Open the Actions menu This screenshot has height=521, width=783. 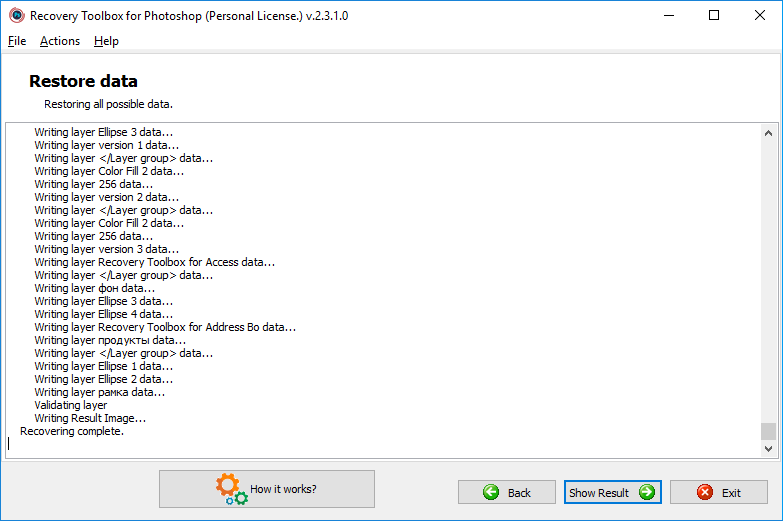point(60,41)
